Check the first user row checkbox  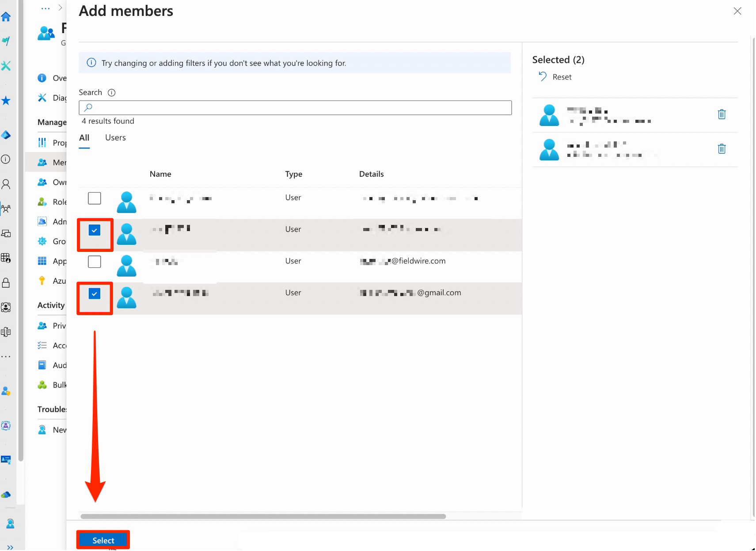pos(95,198)
